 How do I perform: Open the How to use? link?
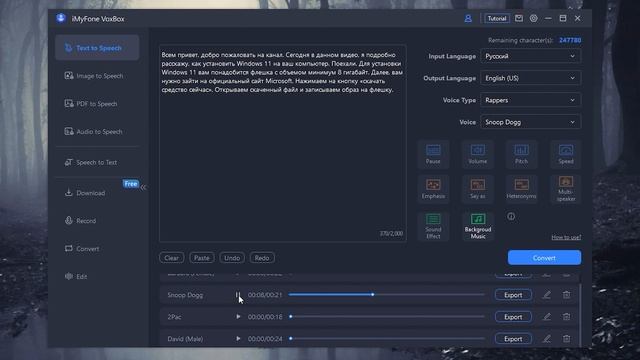point(566,237)
